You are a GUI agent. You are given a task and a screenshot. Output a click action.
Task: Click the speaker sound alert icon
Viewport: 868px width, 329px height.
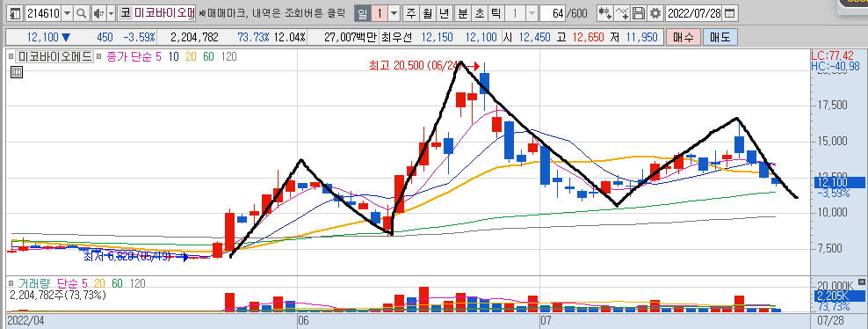click(98, 13)
